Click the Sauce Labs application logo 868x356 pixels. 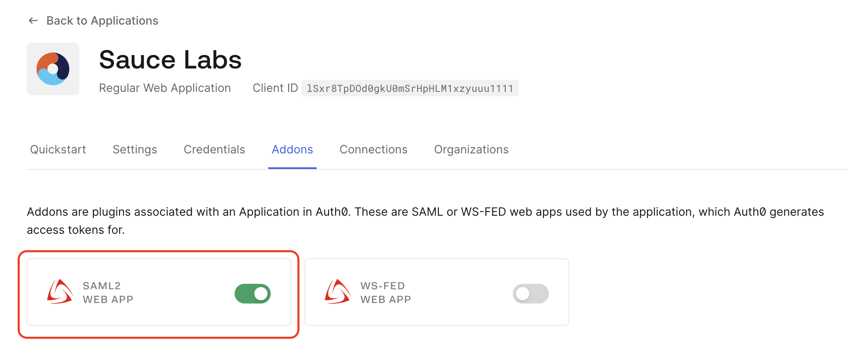[x=53, y=69]
